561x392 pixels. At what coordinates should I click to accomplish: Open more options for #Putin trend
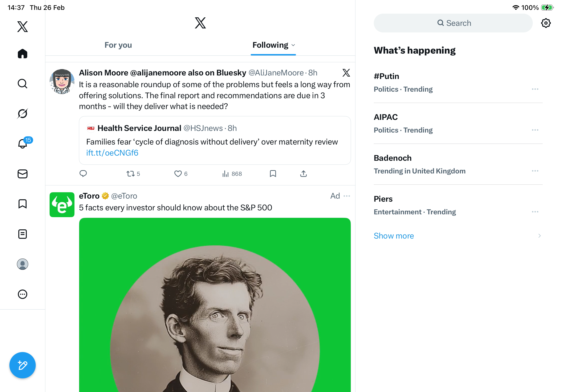tap(535, 89)
